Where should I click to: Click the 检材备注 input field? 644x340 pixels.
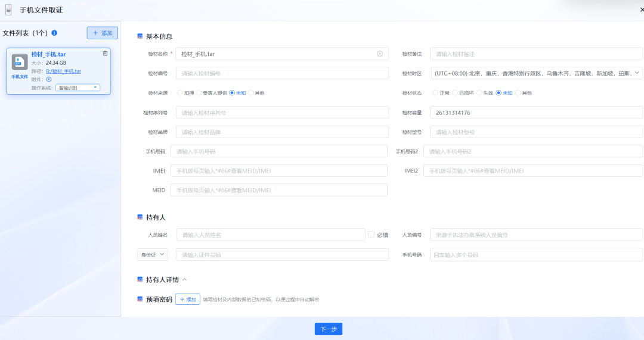[x=537, y=54]
